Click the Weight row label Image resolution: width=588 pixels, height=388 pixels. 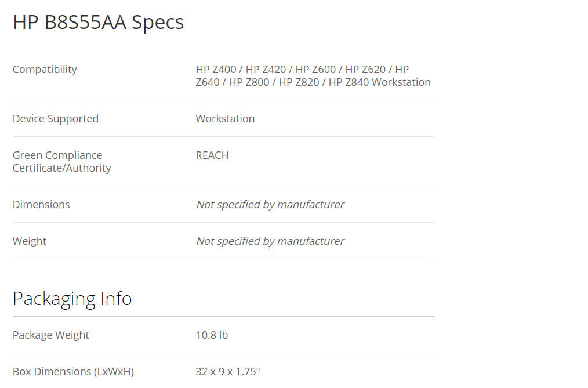[x=30, y=241]
